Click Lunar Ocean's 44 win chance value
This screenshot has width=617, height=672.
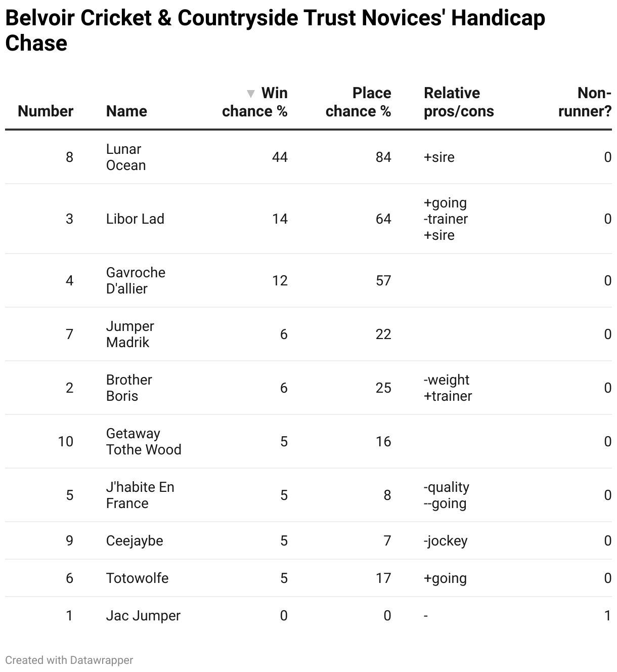click(280, 157)
